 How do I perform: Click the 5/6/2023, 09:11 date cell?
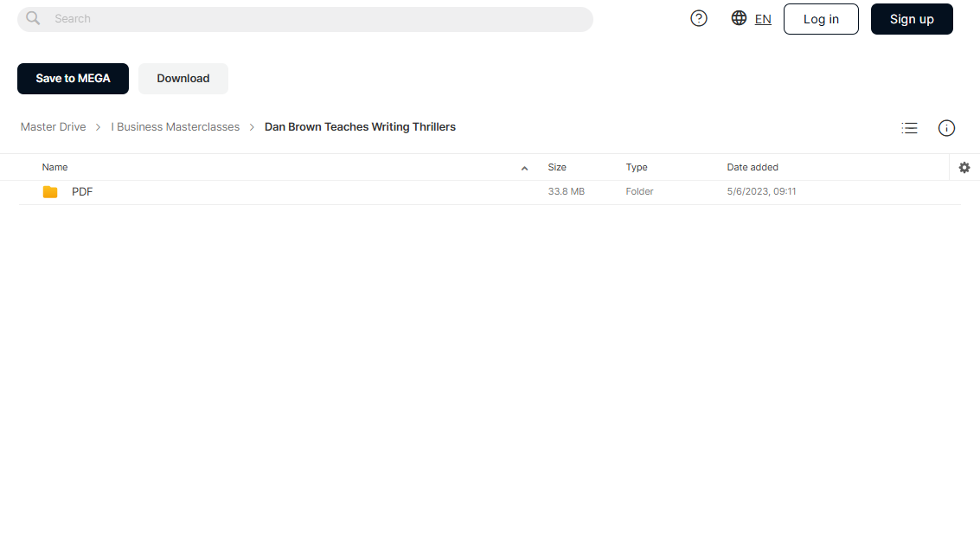pyautogui.click(x=761, y=192)
